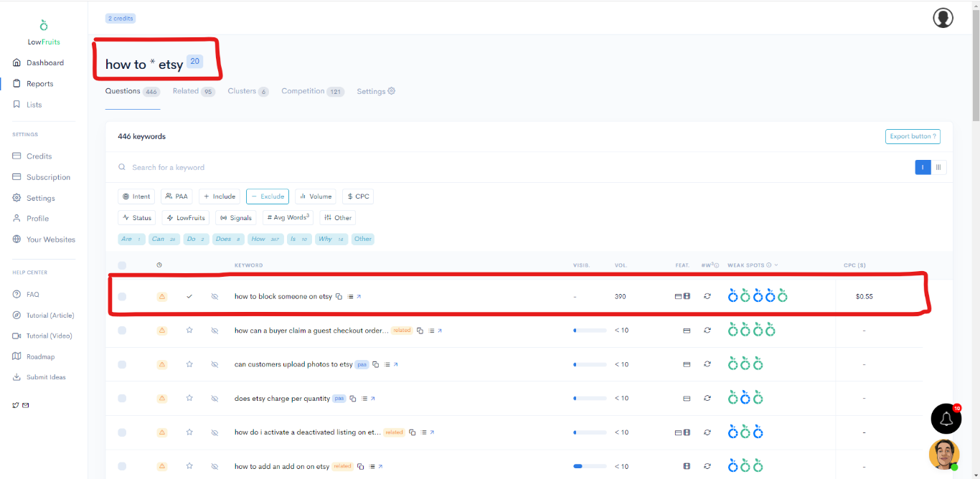This screenshot has width=980, height=479.
Task: Open the CPC filter dropdown
Action: 358,196
